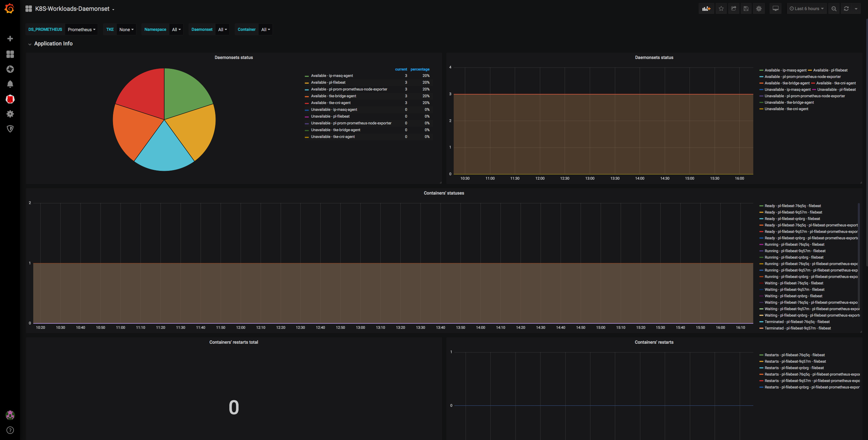Star this dashboard
This screenshot has height=440, width=868.
[721, 8]
